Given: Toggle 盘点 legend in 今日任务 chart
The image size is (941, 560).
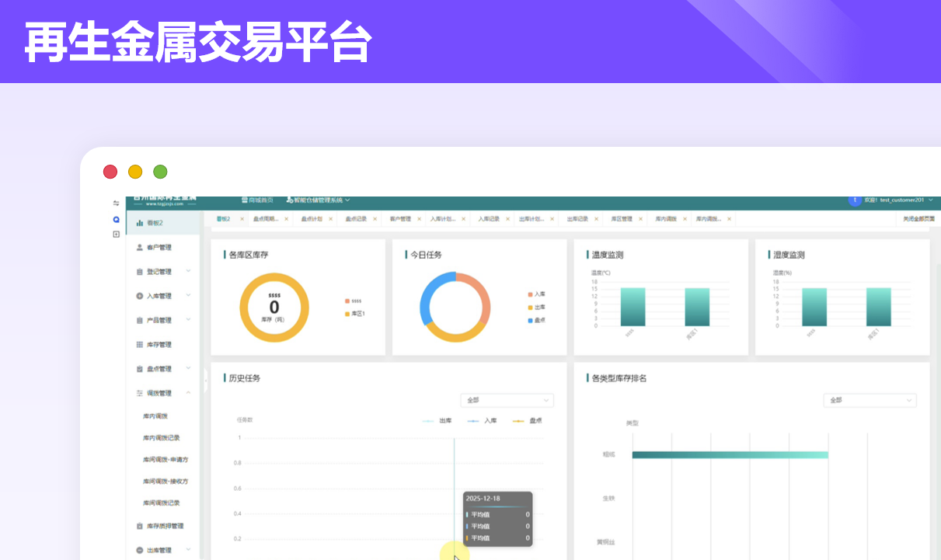Looking at the screenshot, I should 537,320.
